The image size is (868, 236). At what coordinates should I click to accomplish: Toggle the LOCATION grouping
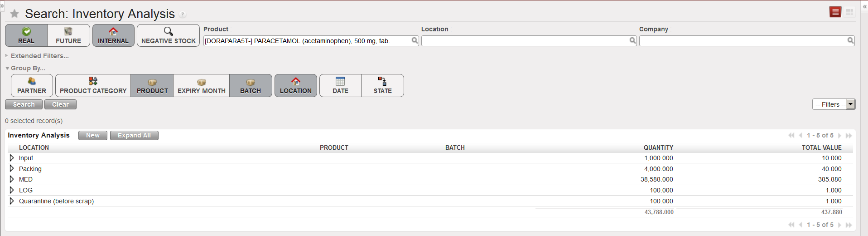(x=296, y=85)
